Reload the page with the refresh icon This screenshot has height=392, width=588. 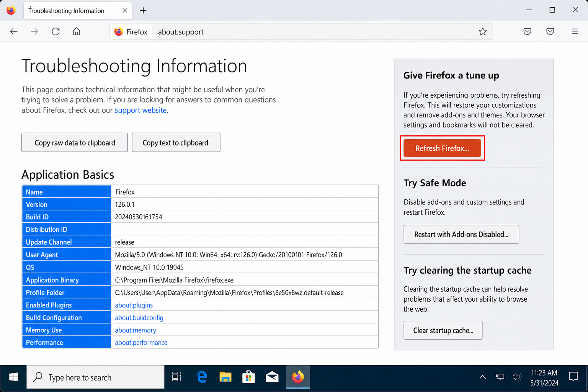pyautogui.click(x=56, y=31)
